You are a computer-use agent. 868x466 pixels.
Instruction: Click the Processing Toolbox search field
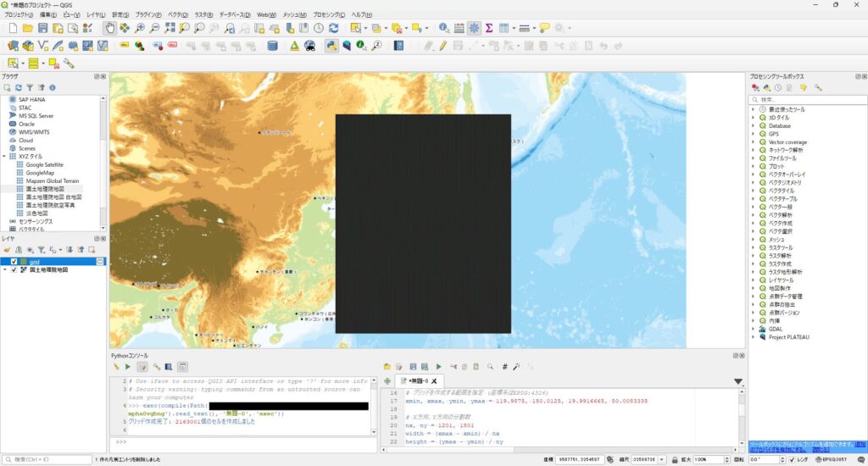(x=808, y=100)
